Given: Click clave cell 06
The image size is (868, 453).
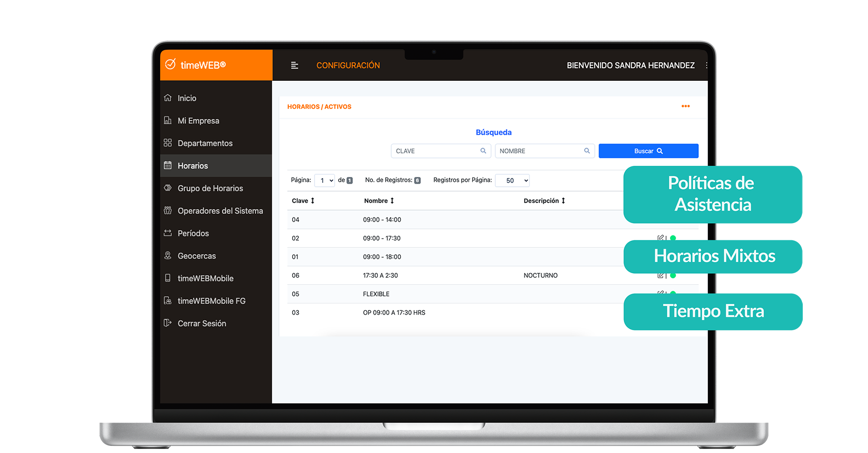Looking at the screenshot, I should (x=295, y=275).
